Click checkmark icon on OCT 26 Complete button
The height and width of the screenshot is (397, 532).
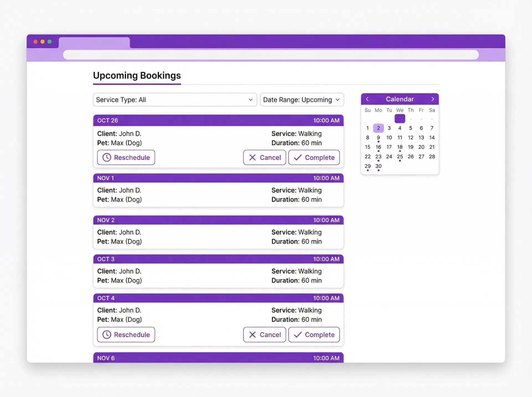coord(298,158)
